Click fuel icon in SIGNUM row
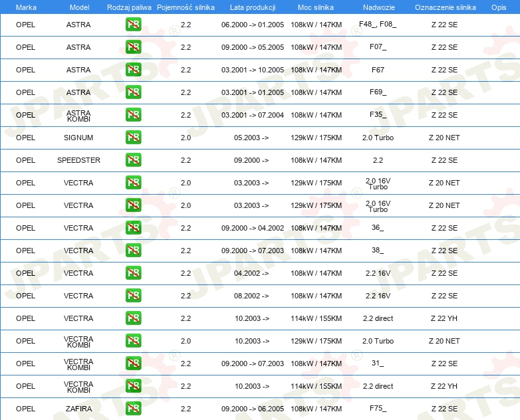This screenshot has width=520, height=420. (133, 137)
